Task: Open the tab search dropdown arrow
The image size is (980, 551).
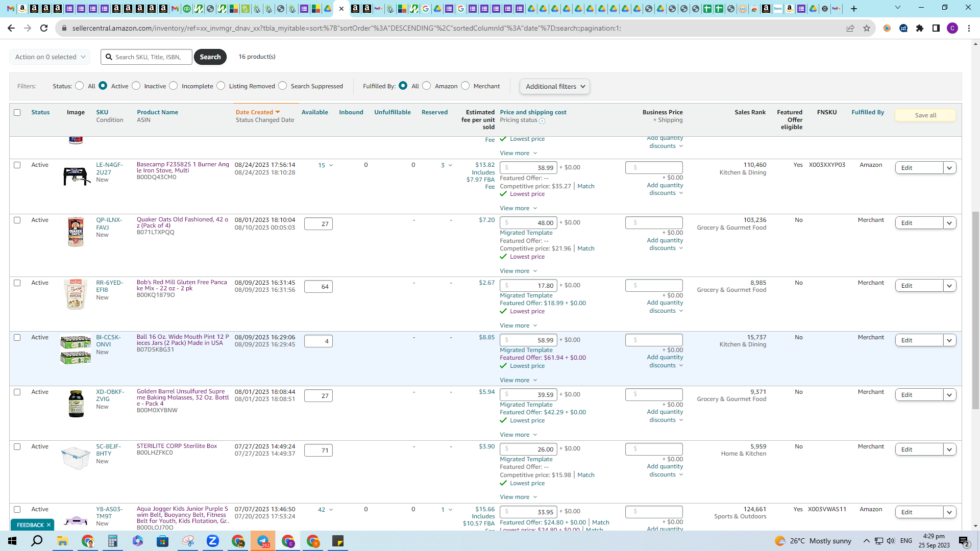Action: click(898, 8)
